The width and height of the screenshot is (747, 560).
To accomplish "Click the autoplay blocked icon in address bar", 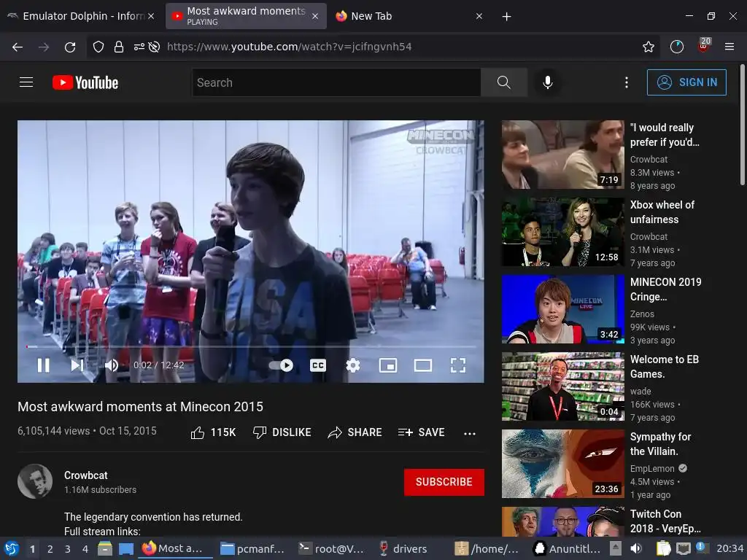I will coord(154,47).
